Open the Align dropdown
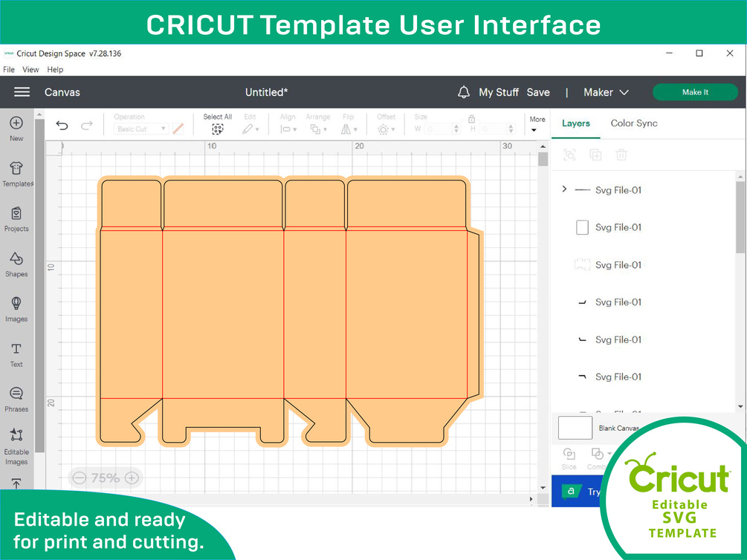 point(288,129)
